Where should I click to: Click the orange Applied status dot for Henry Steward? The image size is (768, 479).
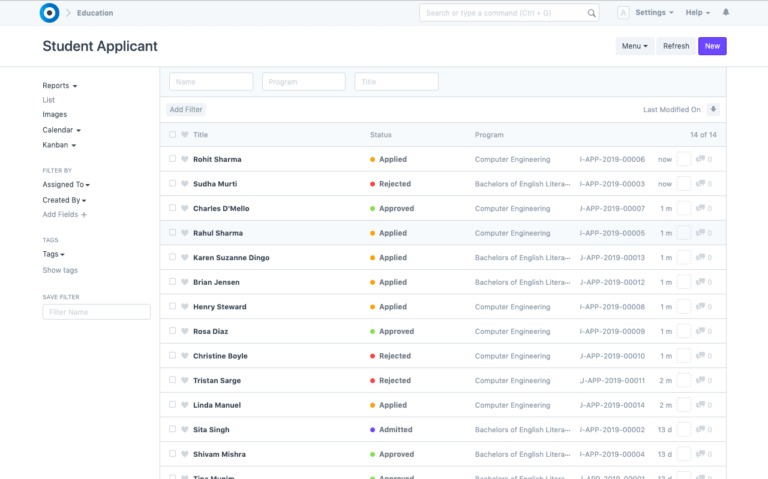coord(373,307)
